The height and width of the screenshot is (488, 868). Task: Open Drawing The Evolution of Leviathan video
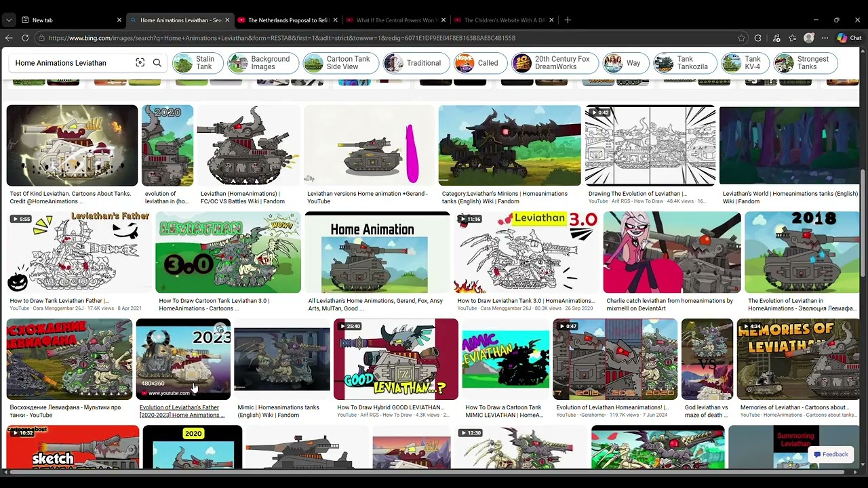650,145
